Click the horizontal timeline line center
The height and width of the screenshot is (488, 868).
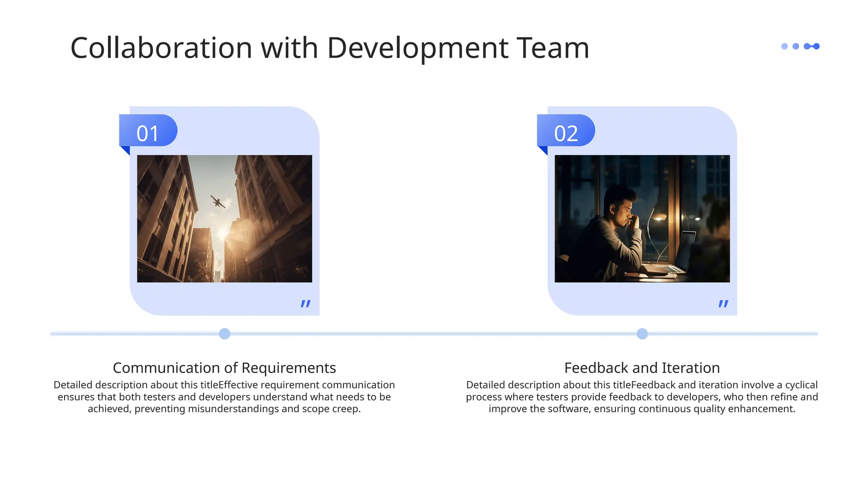pos(434,334)
